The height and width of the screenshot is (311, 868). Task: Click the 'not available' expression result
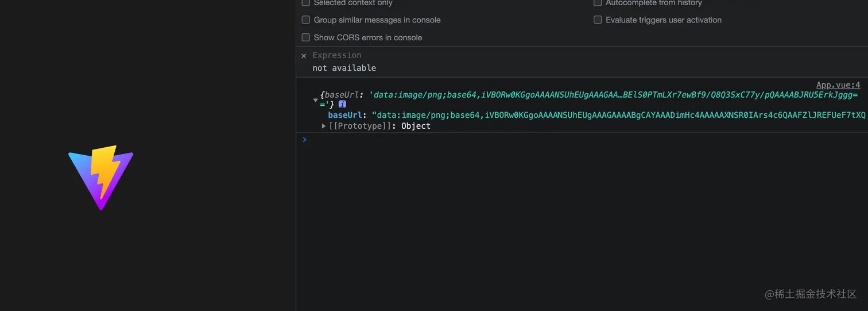tap(344, 68)
